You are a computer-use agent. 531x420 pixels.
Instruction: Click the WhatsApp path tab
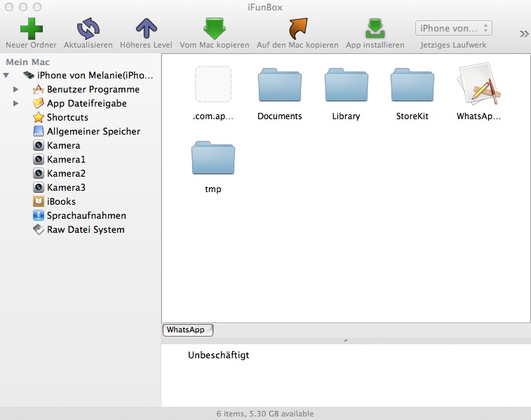coord(188,330)
